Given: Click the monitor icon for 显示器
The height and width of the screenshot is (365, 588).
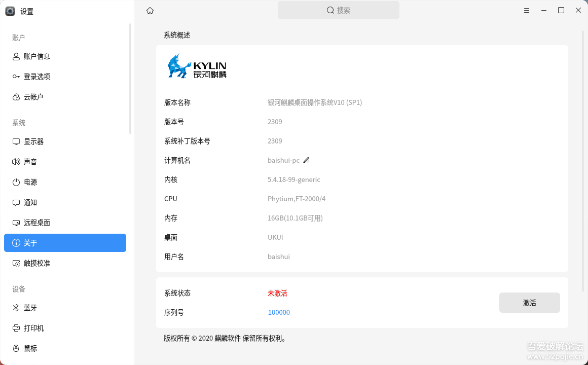Looking at the screenshot, I should pyautogui.click(x=16, y=142).
